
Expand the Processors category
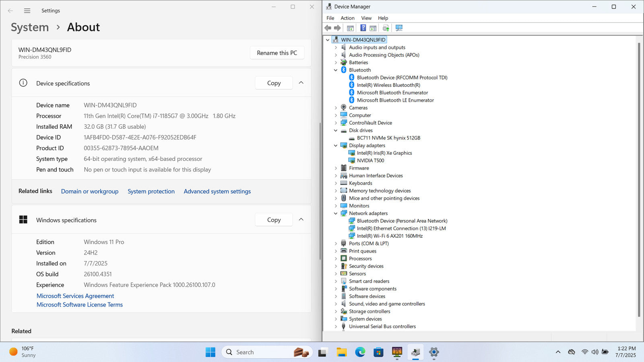click(x=336, y=259)
